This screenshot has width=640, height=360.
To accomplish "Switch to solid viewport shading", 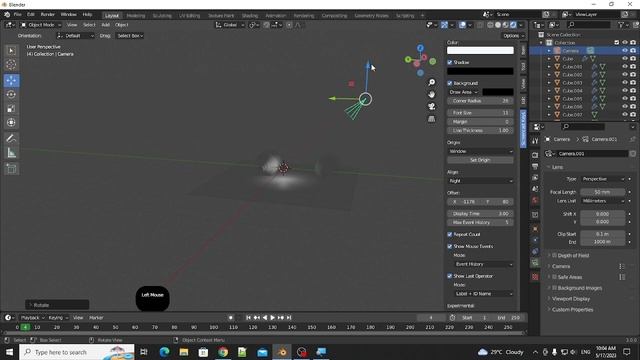I will 498,25.
